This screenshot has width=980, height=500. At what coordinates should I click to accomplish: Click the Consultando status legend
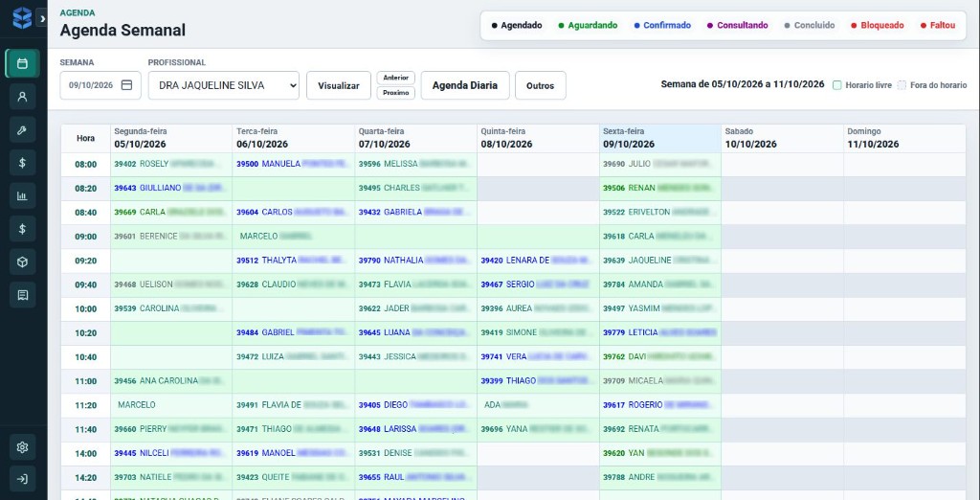click(x=738, y=26)
